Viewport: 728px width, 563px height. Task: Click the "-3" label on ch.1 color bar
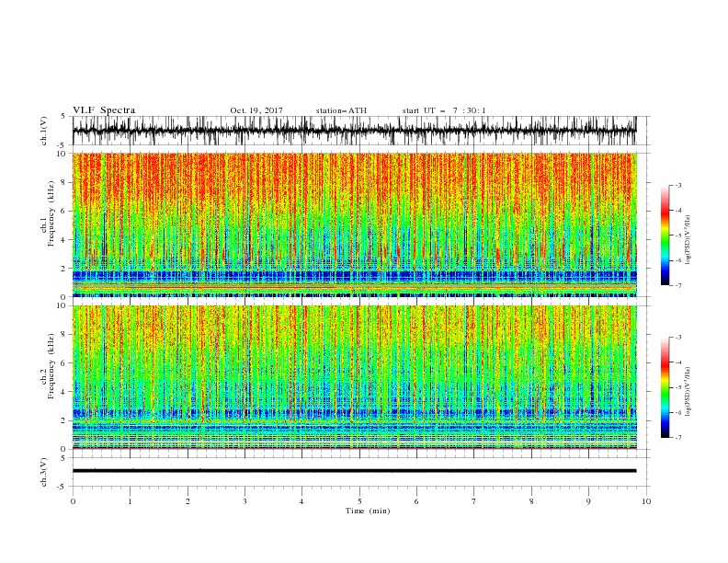[x=677, y=185]
